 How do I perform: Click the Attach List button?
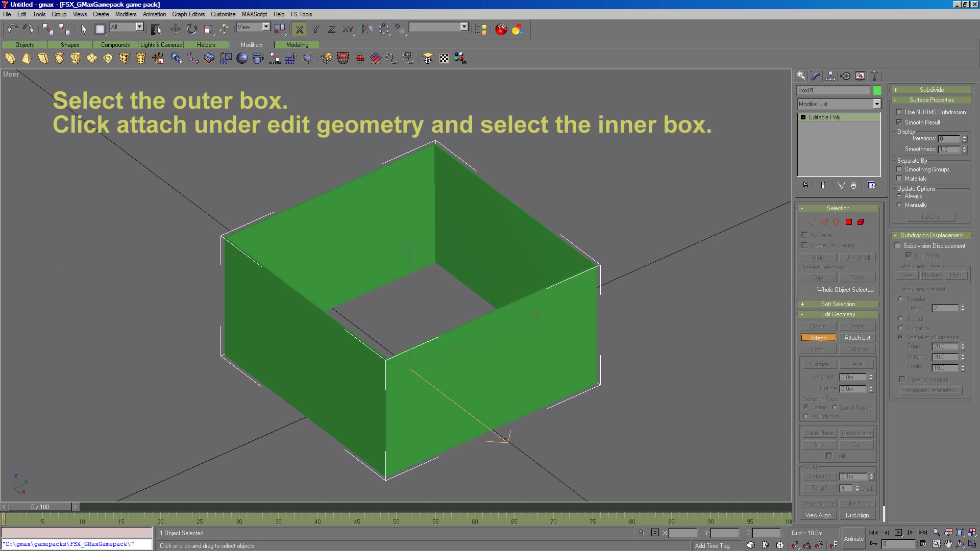tap(857, 338)
